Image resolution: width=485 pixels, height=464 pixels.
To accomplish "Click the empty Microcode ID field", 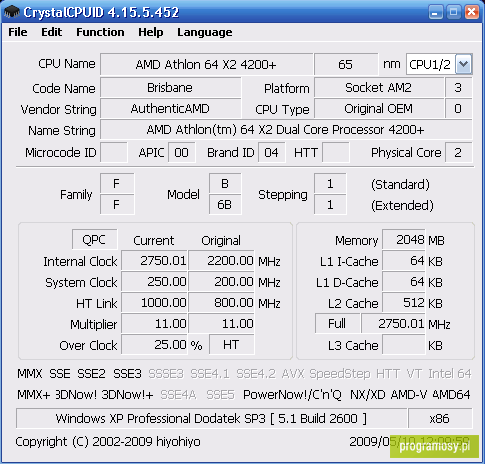I will click(x=114, y=152).
